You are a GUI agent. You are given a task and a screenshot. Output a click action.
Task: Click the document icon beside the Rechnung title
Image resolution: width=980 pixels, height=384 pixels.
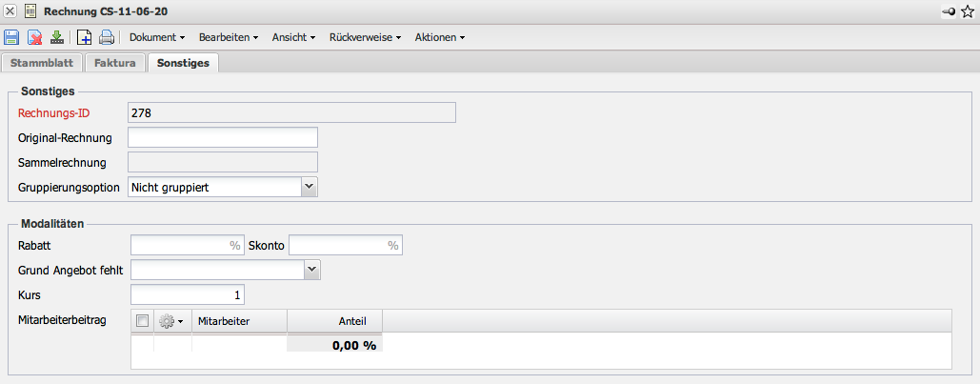tap(30, 10)
